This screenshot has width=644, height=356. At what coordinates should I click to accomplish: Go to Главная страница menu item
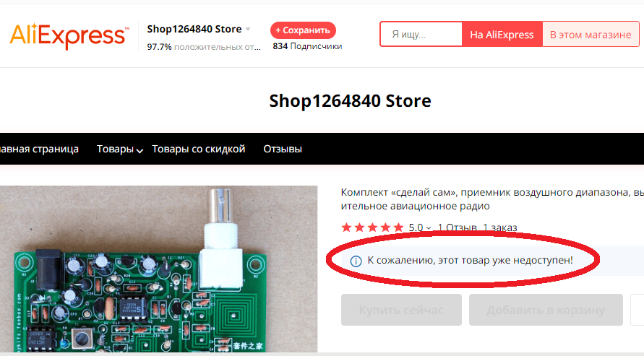[40, 149]
